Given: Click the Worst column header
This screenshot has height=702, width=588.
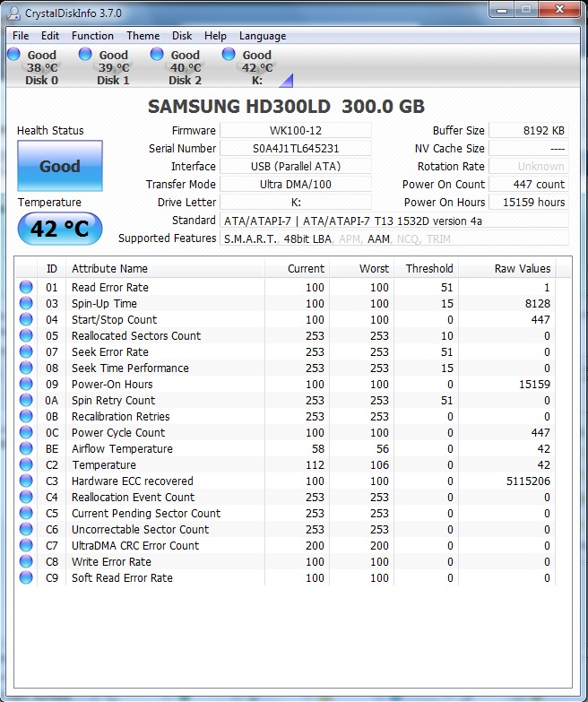Looking at the screenshot, I should point(361,269).
